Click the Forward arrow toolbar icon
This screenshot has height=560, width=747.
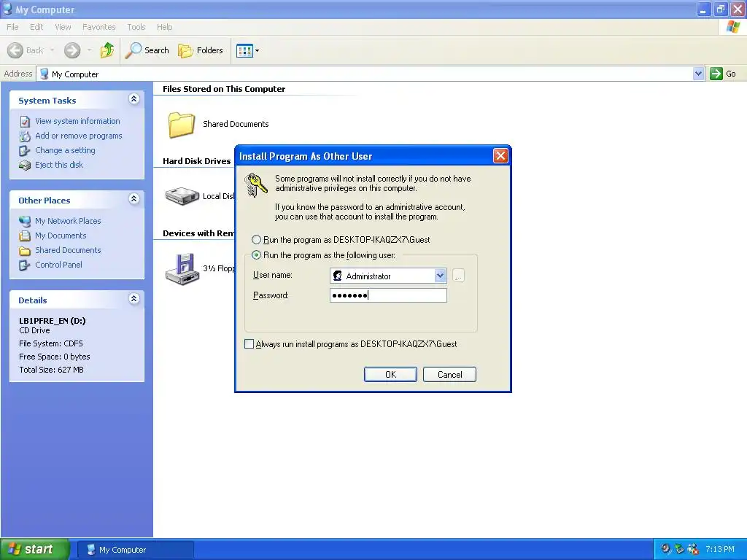tap(72, 50)
